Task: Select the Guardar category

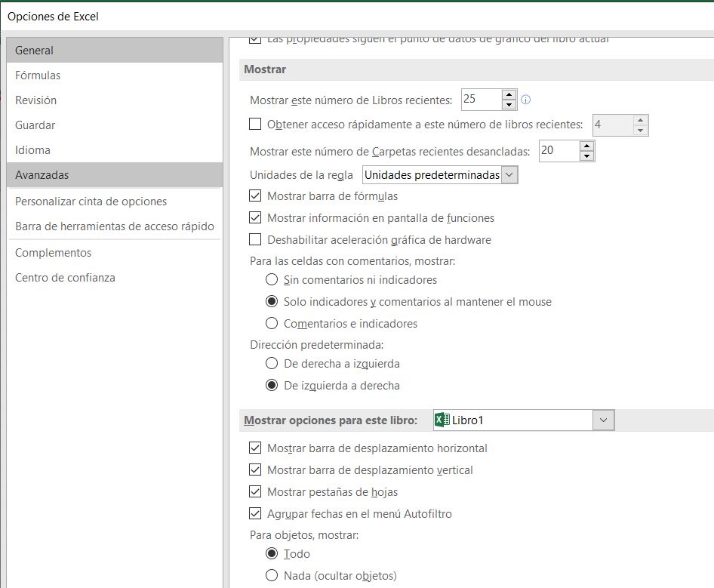Action: tap(115, 125)
